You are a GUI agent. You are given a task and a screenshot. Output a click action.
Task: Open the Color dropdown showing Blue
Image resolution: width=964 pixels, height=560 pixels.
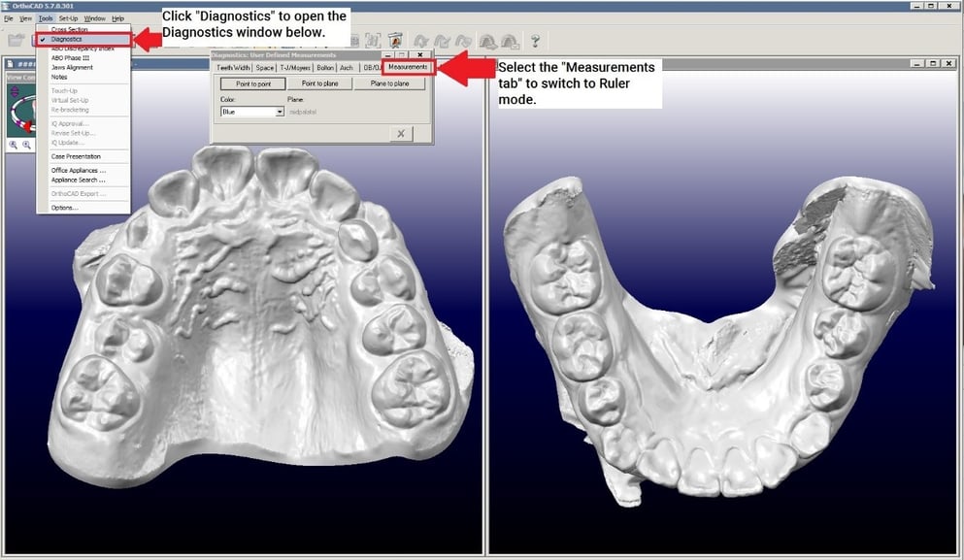pyautogui.click(x=253, y=113)
